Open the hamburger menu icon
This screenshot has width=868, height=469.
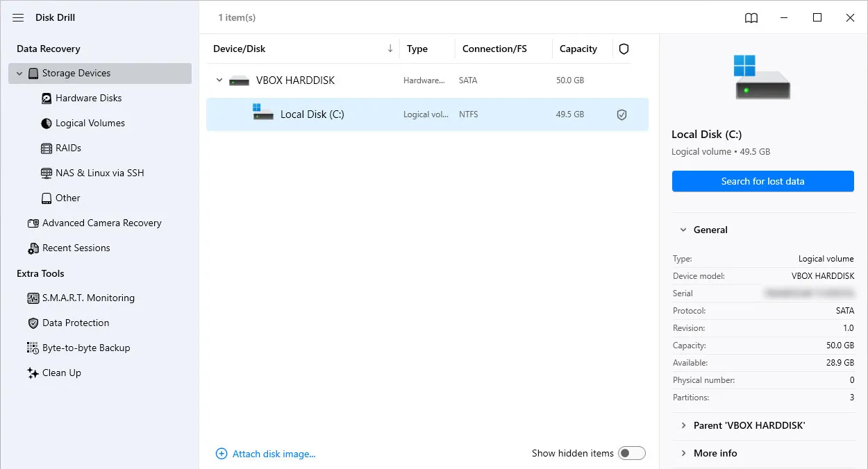point(19,17)
